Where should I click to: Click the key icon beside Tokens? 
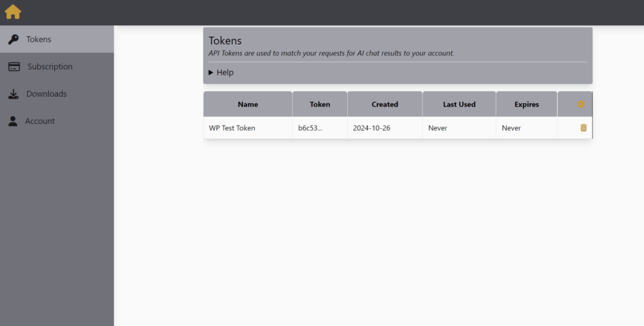(x=13, y=40)
